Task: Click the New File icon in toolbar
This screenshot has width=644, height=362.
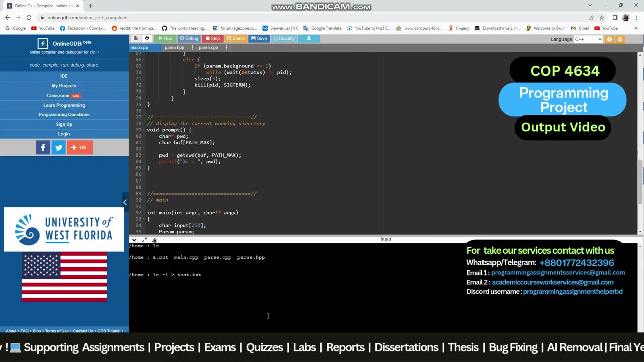Action: coord(136,38)
